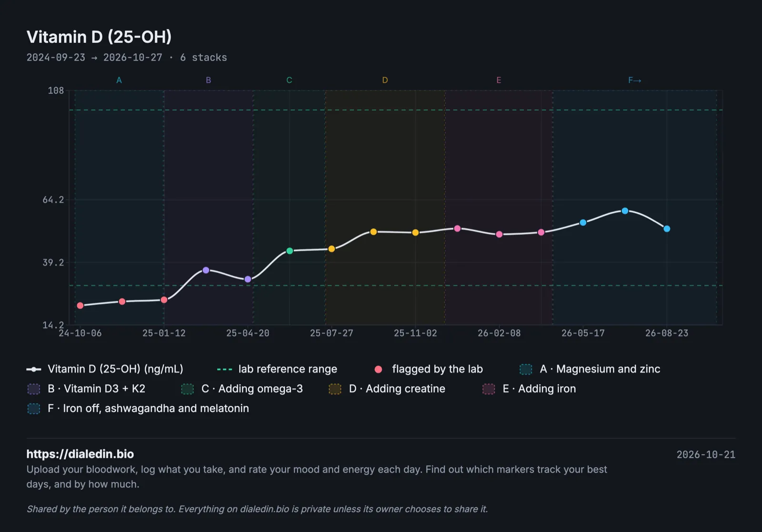Click the 'Vitamin D (25-OH)' chart title
Image resolution: width=762 pixels, height=532 pixels.
pyautogui.click(x=99, y=37)
